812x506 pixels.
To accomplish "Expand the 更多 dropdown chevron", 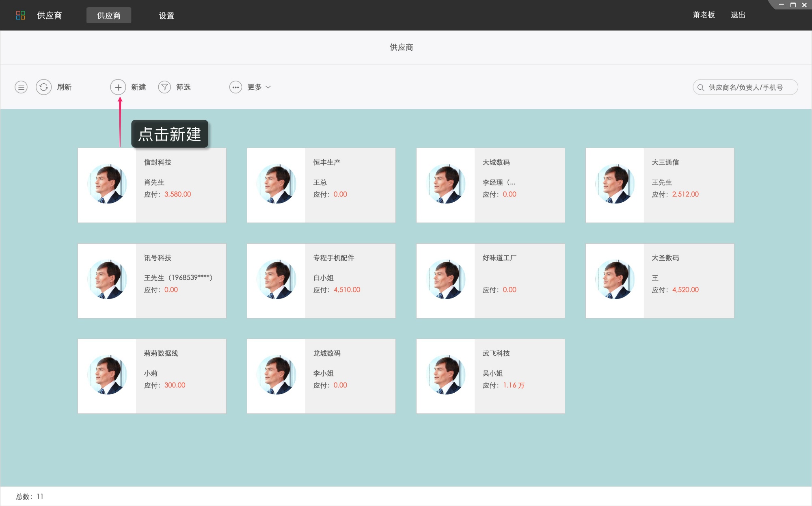I will pos(268,87).
